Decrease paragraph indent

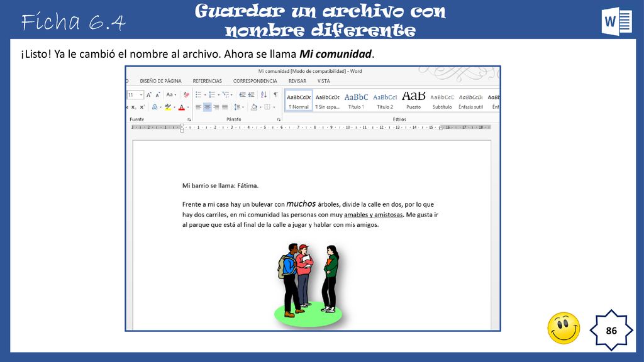tap(242, 95)
